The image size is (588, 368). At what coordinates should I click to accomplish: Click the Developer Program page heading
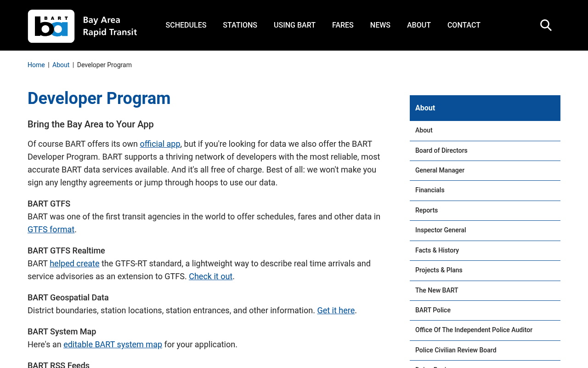(x=99, y=98)
